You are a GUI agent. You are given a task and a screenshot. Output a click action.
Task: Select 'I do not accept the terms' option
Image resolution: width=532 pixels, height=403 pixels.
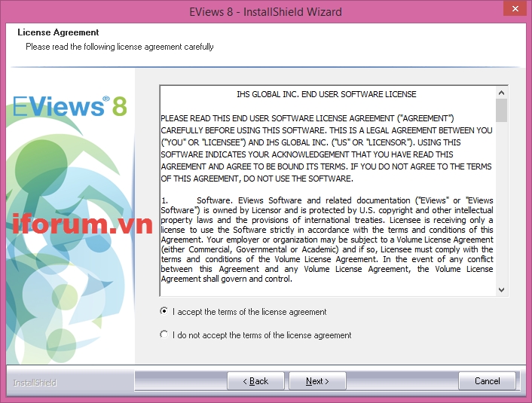pos(164,334)
